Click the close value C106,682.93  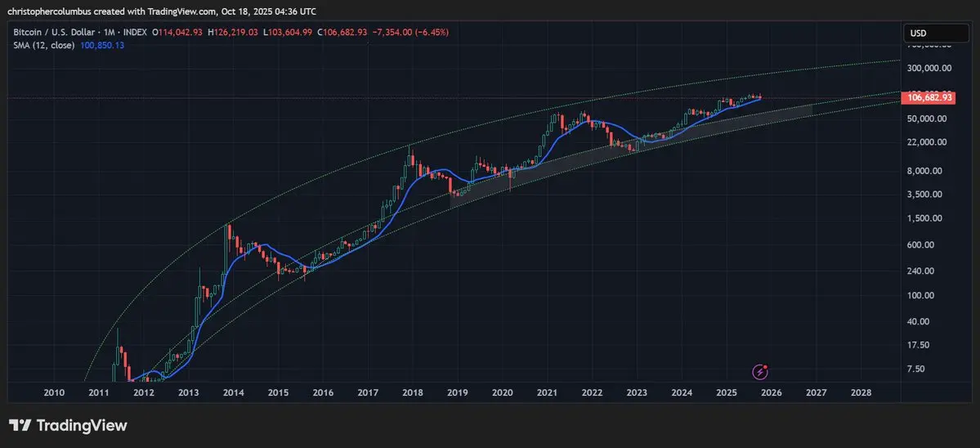pos(342,33)
